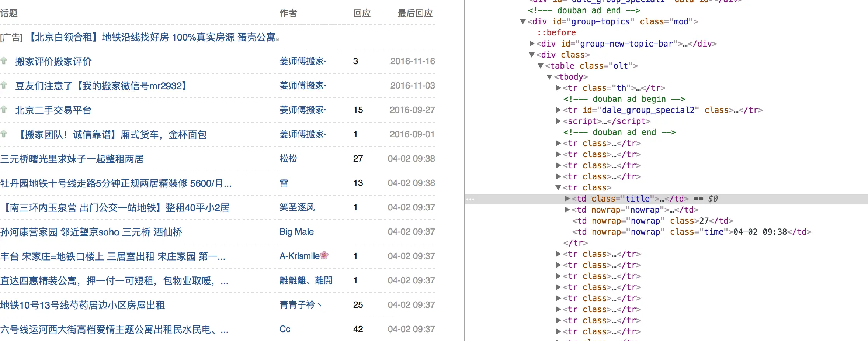Open topic 三元桥曙光里求妹子一起整租两居
Screen dimensions: 868x341
[x=72, y=159]
